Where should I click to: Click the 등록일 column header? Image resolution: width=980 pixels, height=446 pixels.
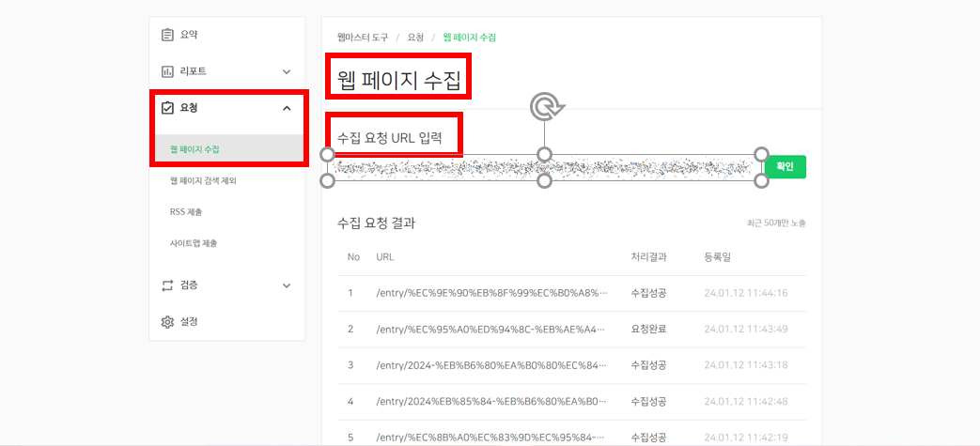(x=716, y=257)
